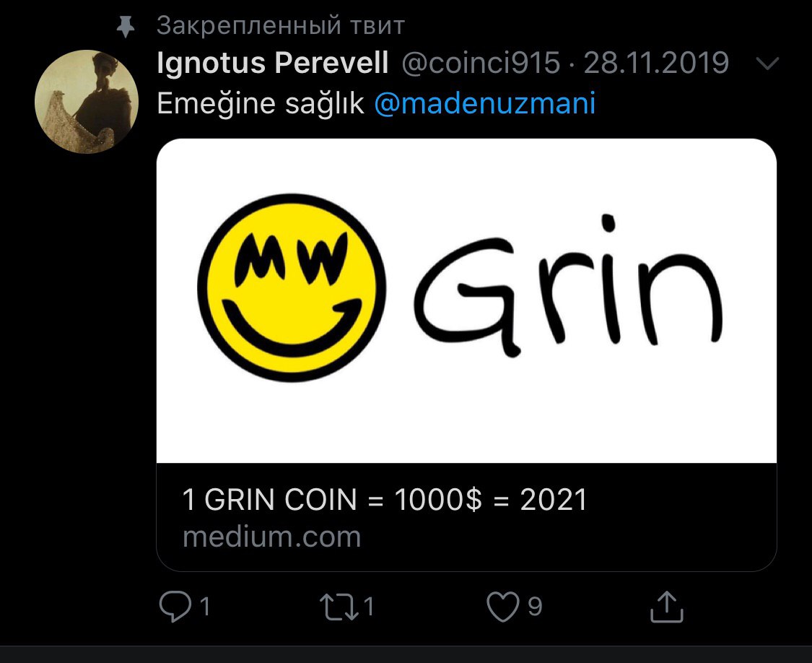Click the Grin wordmark in card image
This screenshot has width=812, height=663.
pyautogui.click(x=568, y=286)
